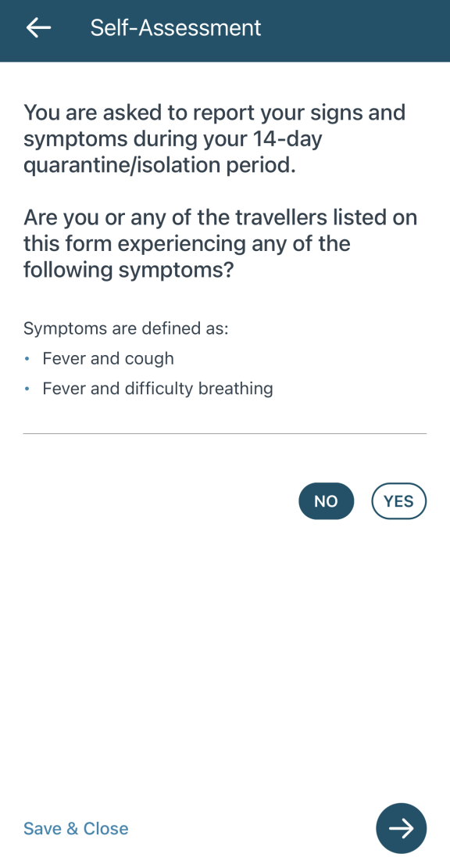Tap the "Fever and cough" list item
Screen dimensions: 450x868
pyautogui.click(x=109, y=359)
